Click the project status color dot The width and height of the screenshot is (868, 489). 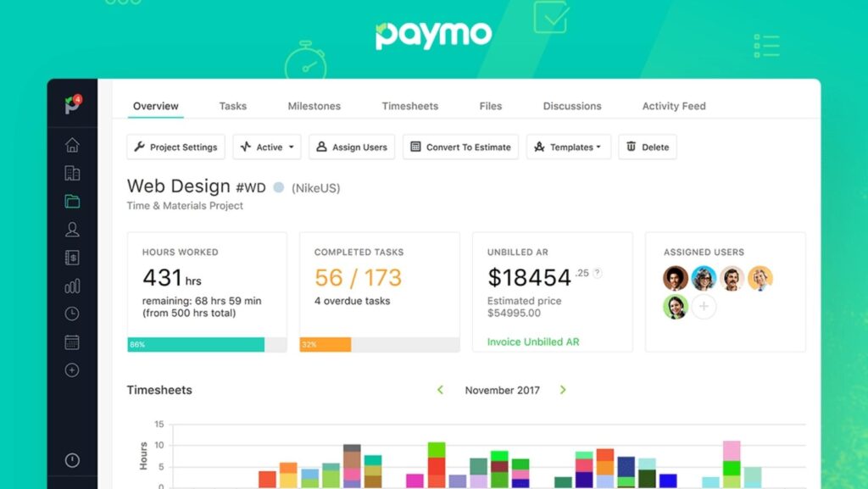279,187
